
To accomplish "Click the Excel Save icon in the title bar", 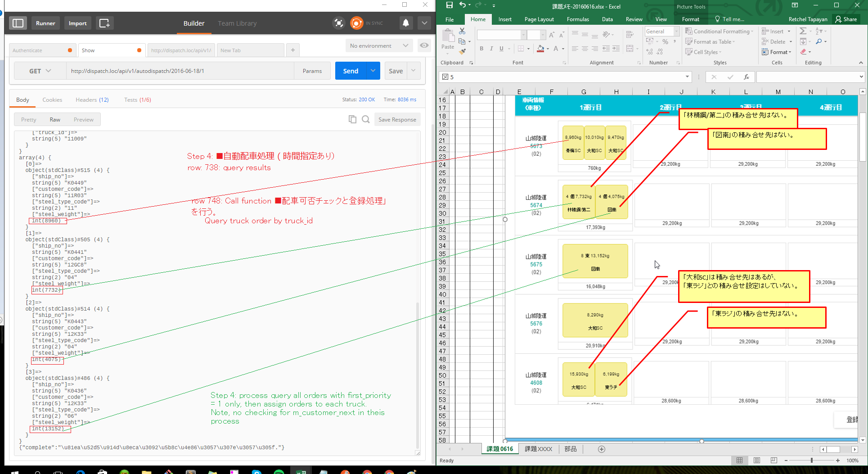I will click(449, 5).
